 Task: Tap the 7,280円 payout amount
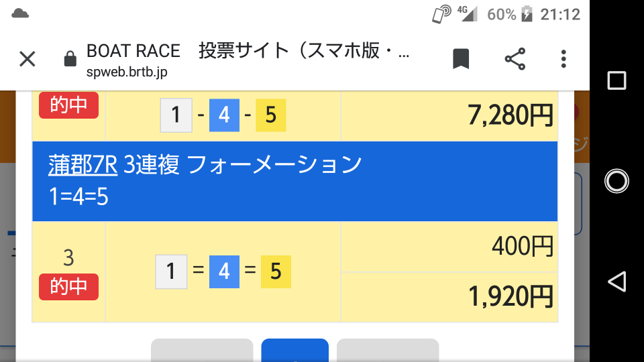pos(511,116)
